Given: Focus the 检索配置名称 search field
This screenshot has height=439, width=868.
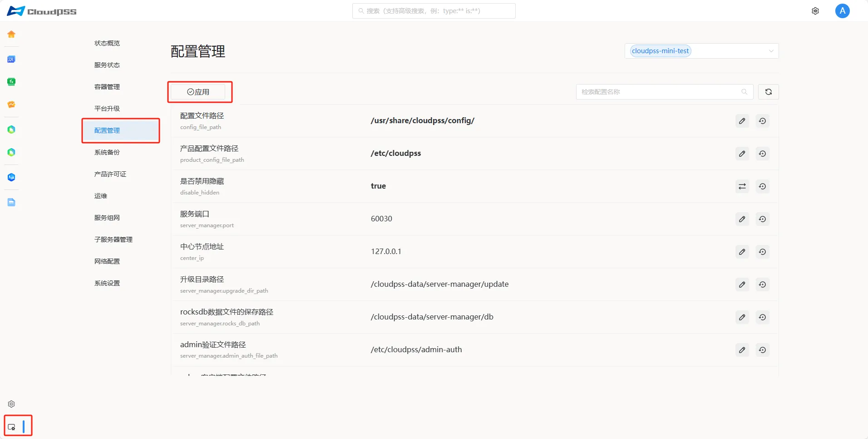Looking at the screenshot, I should tap(665, 92).
